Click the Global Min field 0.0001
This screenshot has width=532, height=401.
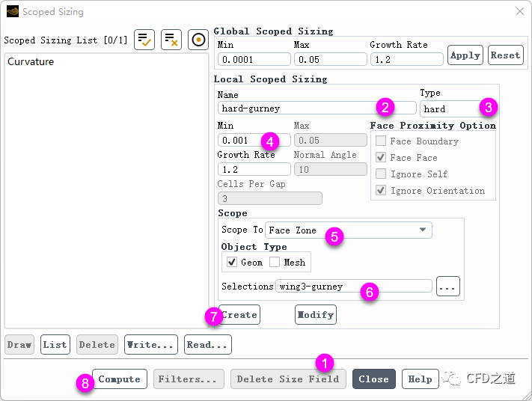254,59
